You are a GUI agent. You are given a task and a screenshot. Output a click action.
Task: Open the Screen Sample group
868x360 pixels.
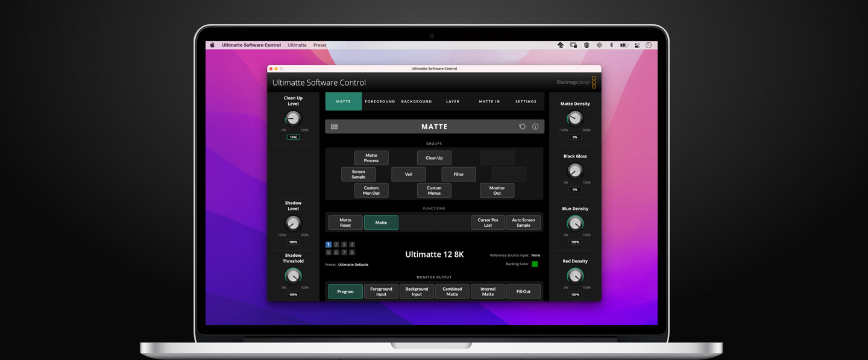(358, 174)
